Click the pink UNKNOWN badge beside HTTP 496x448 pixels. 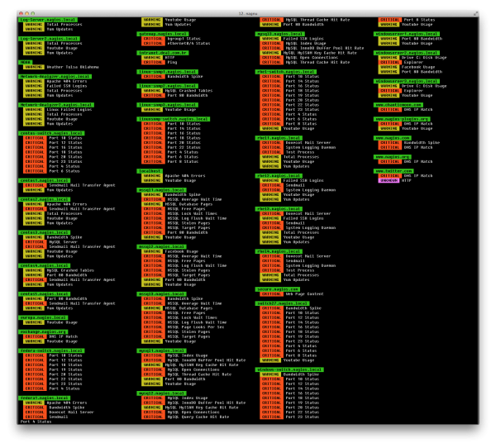coord(389,180)
